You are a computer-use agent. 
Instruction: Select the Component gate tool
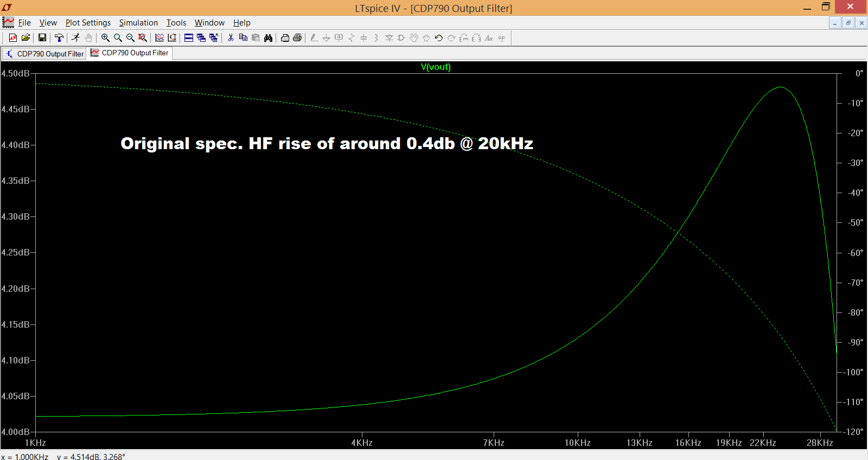pos(401,37)
